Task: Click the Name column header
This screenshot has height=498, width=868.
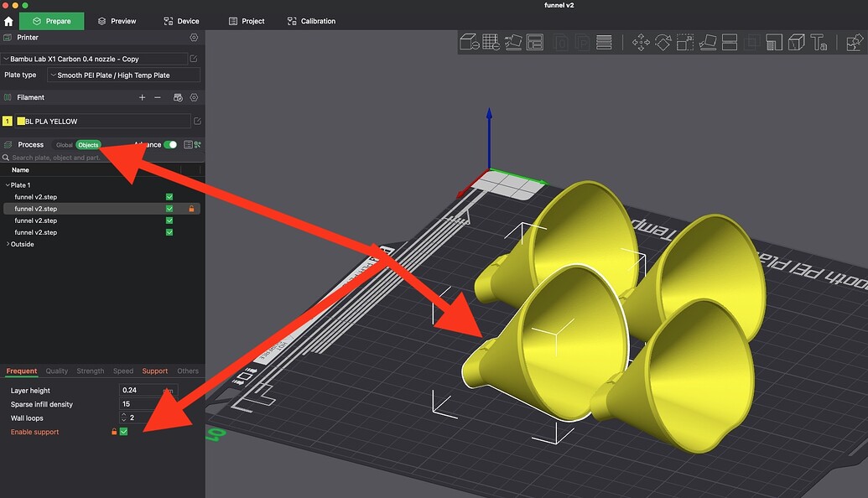Action: [x=20, y=170]
